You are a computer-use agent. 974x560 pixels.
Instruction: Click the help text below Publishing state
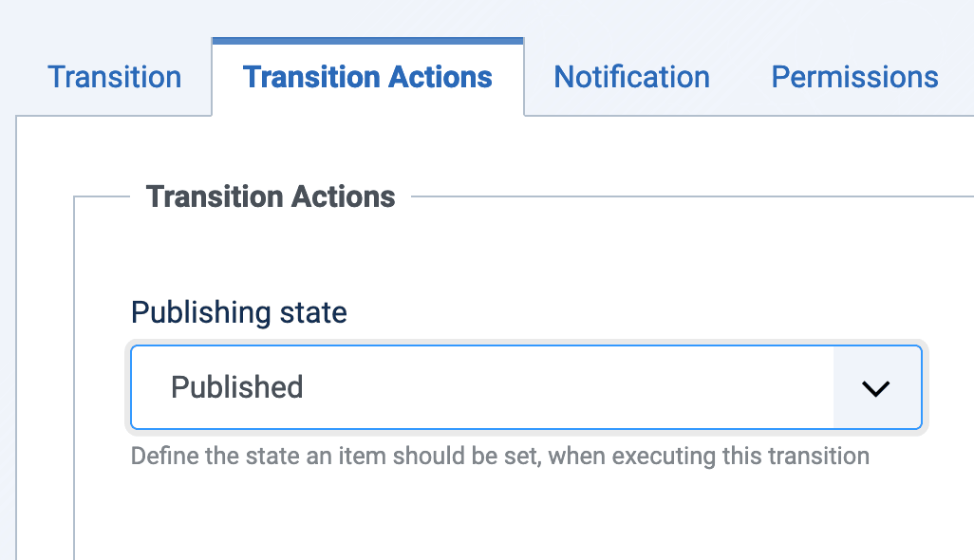499,456
